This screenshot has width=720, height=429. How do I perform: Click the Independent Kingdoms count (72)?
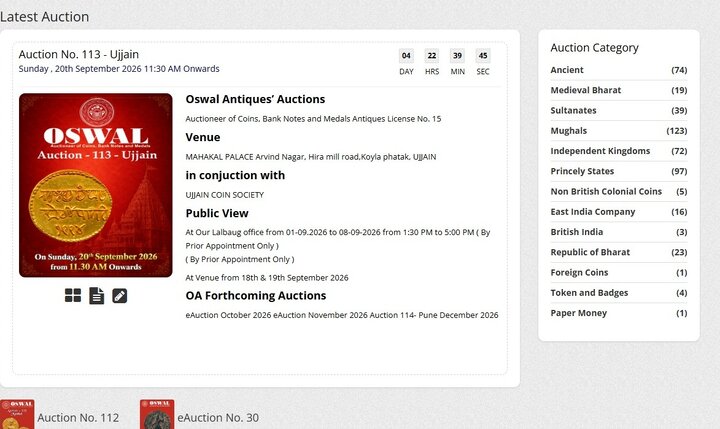[x=679, y=151]
